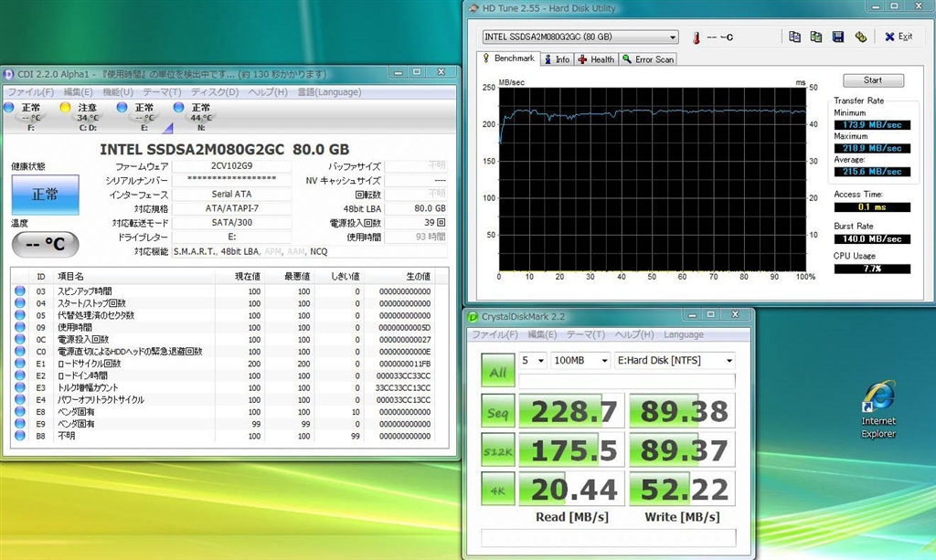Click the Exit button in HD Tune
Image resolution: width=936 pixels, height=560 pixels.
pyautogui.click(x=899, y=37)
